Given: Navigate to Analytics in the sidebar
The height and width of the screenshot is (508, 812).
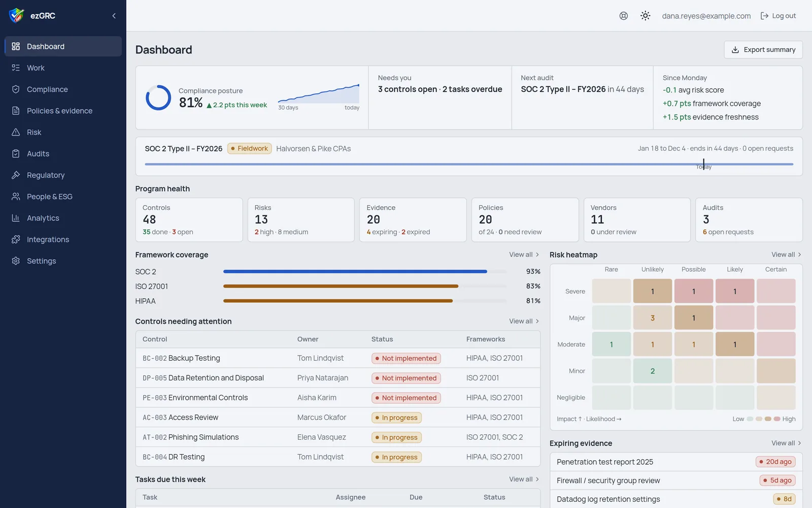Looking at the screenshot, I should [63, 218].
